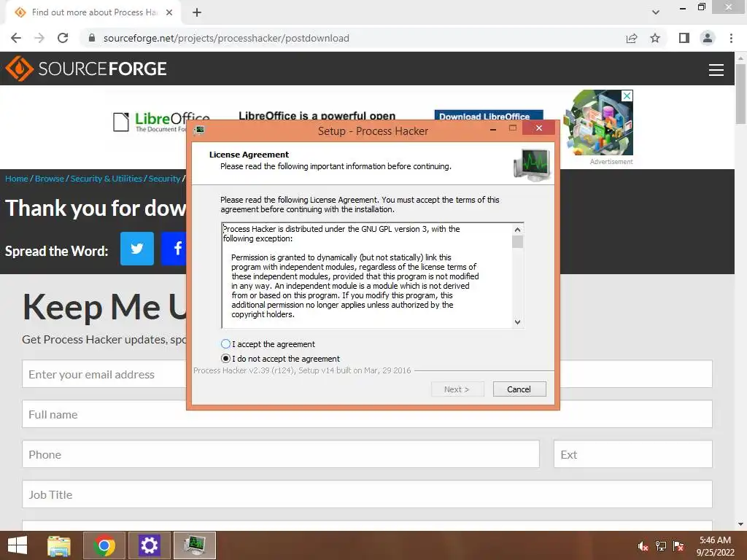
Task: Go back in Chrome browser
Action: click(x=16, y=38)
